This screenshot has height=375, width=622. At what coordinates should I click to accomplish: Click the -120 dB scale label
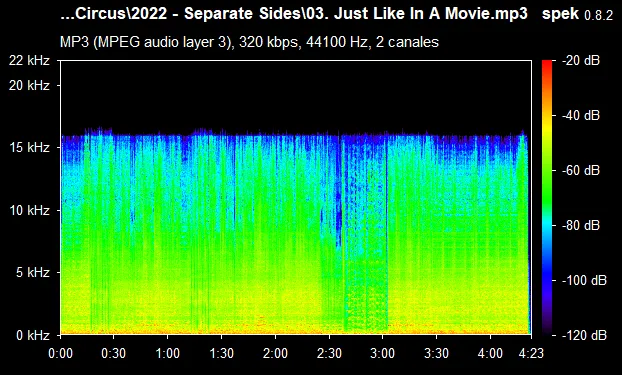click(x=584, y=335)
